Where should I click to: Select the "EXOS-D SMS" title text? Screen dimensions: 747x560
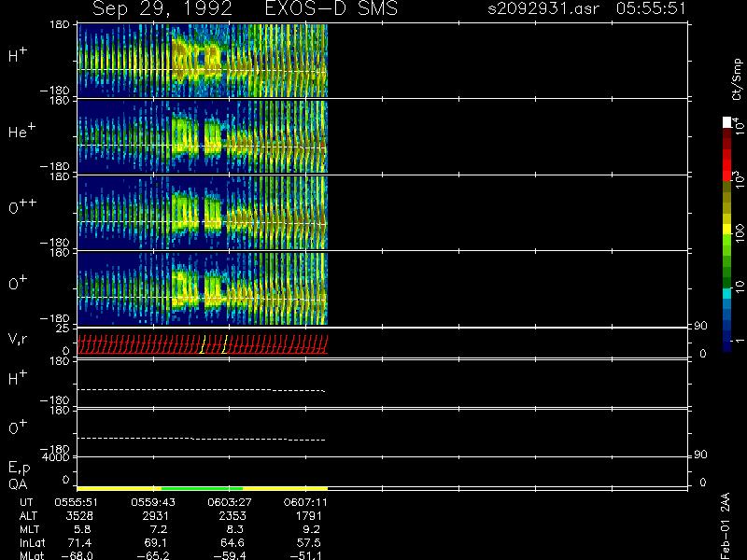tap(331, 8)
